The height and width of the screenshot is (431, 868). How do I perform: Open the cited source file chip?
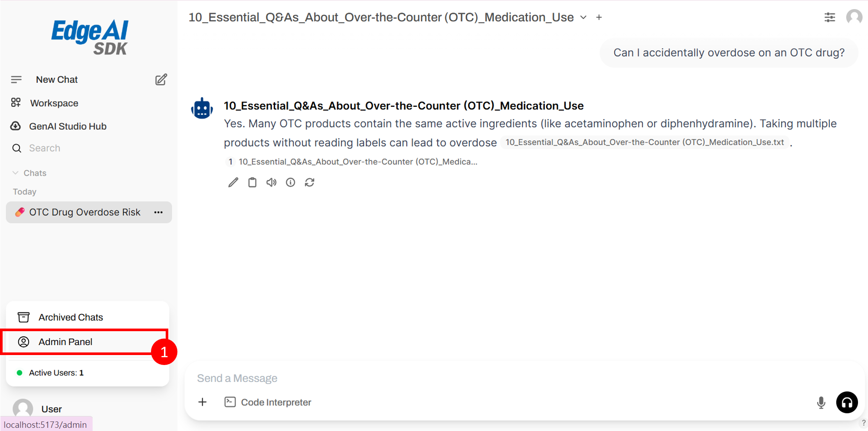click(x=645, y=142)
